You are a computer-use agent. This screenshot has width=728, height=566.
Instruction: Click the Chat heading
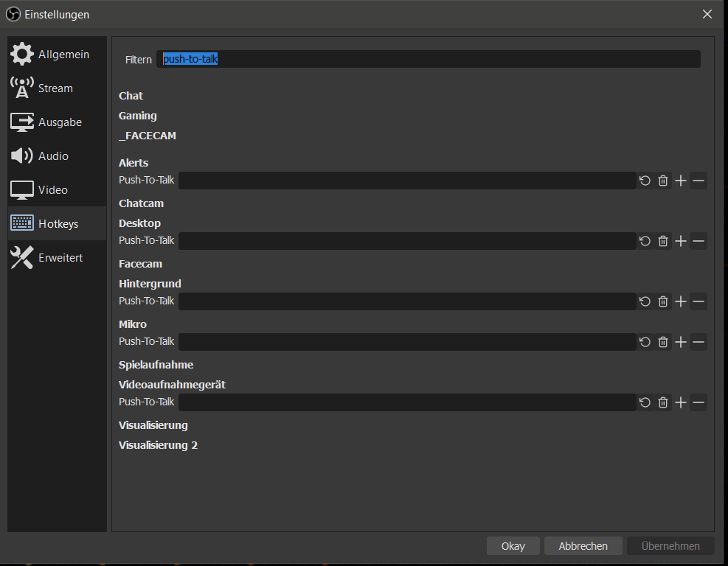tap(131, 96)
